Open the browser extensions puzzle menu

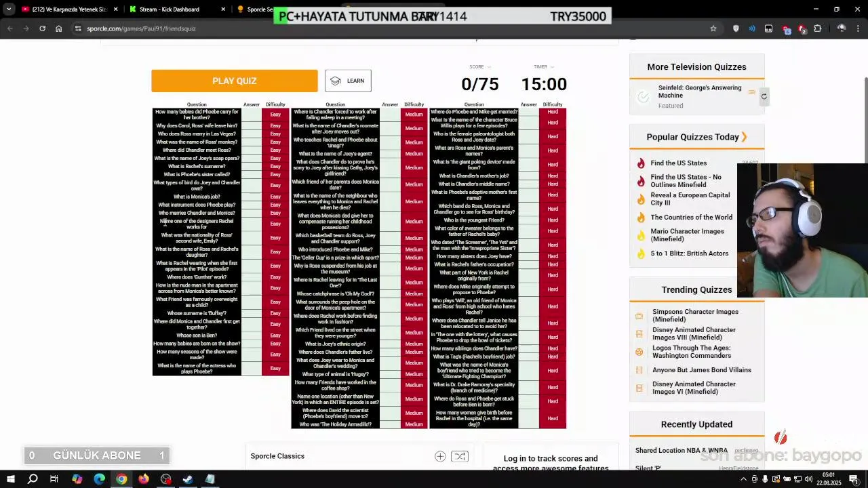coord(817,28)
